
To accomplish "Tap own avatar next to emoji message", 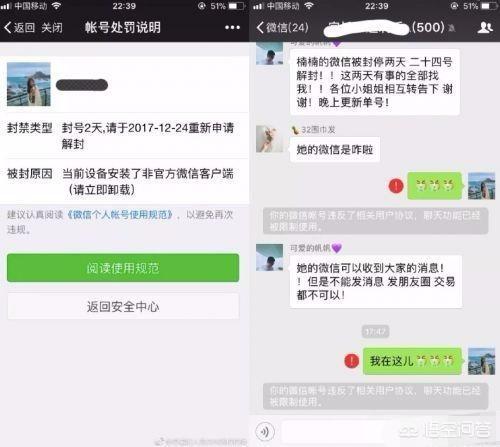I will (x=481, y=186).
